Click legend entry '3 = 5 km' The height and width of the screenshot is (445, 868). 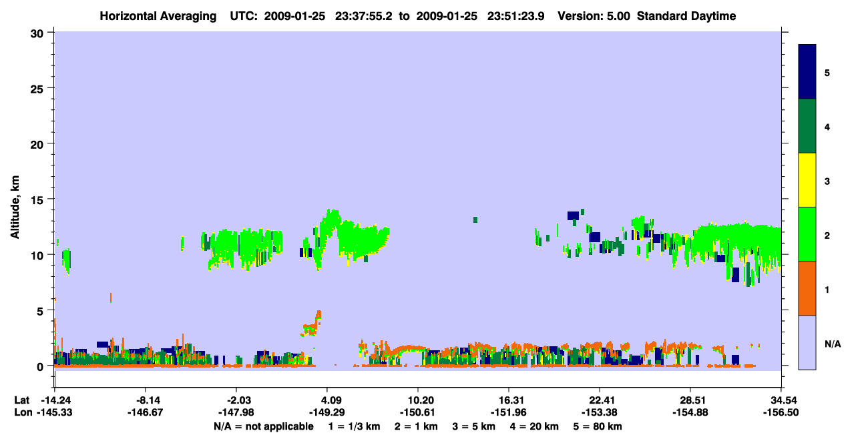coord(474,426)
